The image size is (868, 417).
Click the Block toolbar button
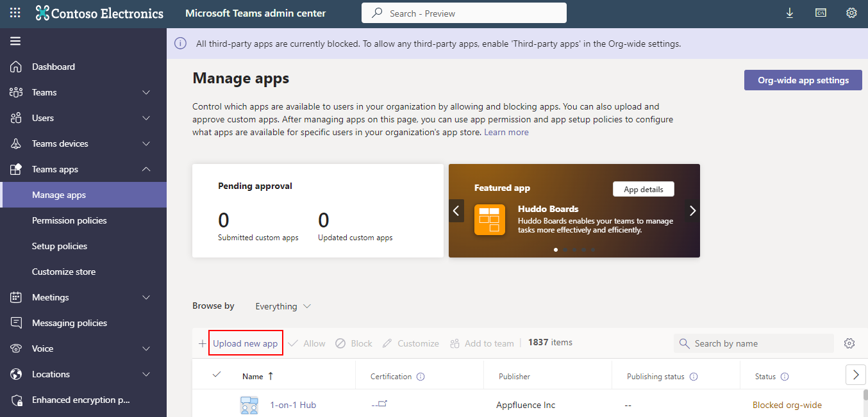click(x=353, y=343)
